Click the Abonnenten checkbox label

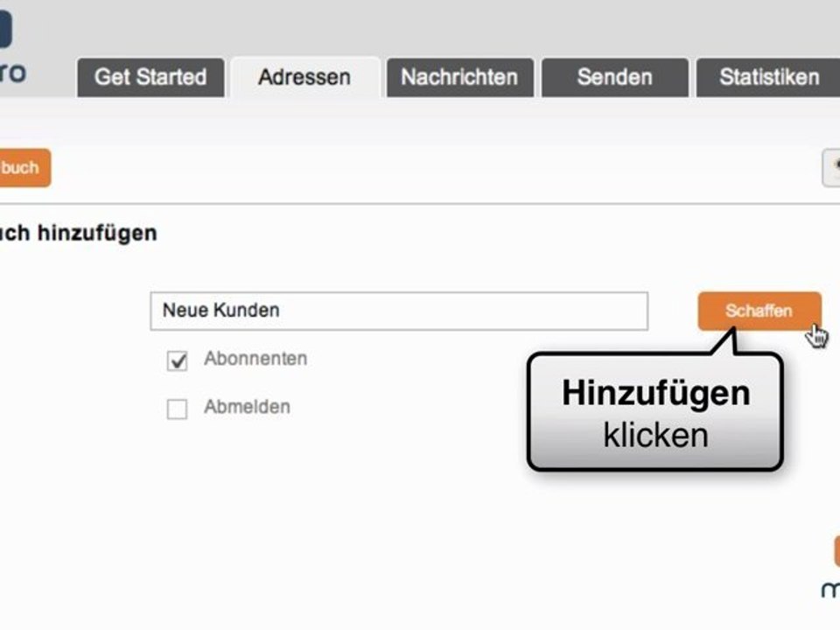point(255,359)
